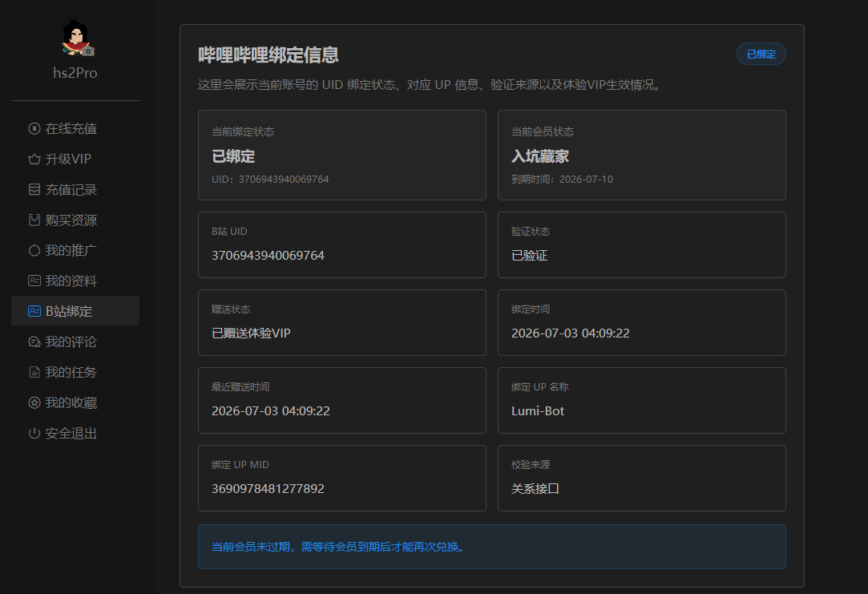Click the chat bubble icon for 我的评论
This screenshot has width=868, height=594.
(34, 341)
